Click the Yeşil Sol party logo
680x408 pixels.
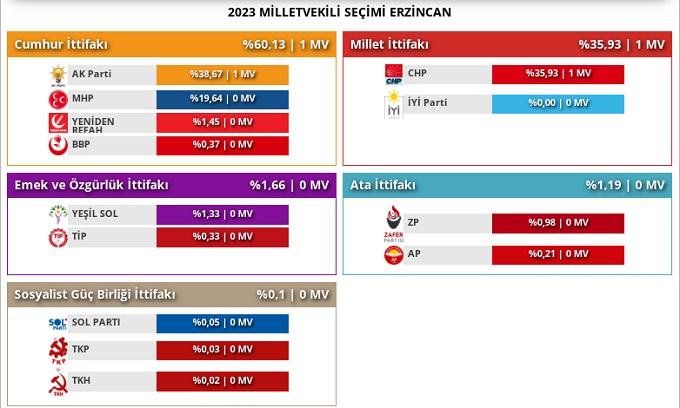[x=57, y=215]
